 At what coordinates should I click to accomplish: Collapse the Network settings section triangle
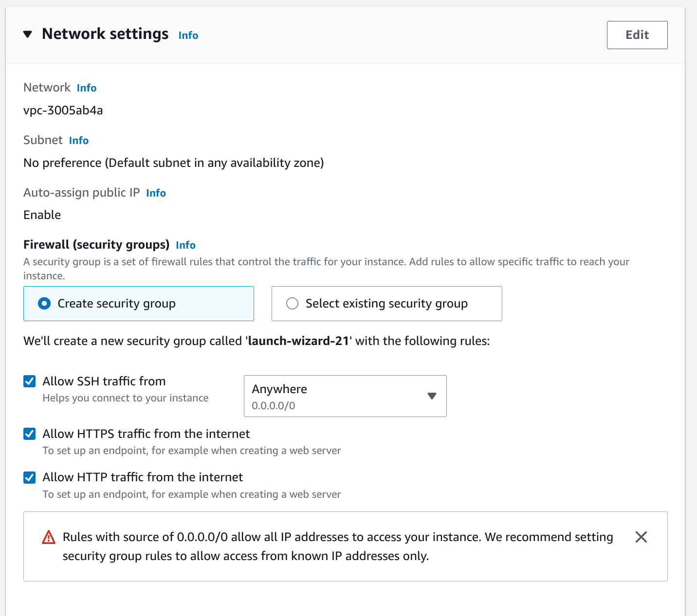(28, 35)
